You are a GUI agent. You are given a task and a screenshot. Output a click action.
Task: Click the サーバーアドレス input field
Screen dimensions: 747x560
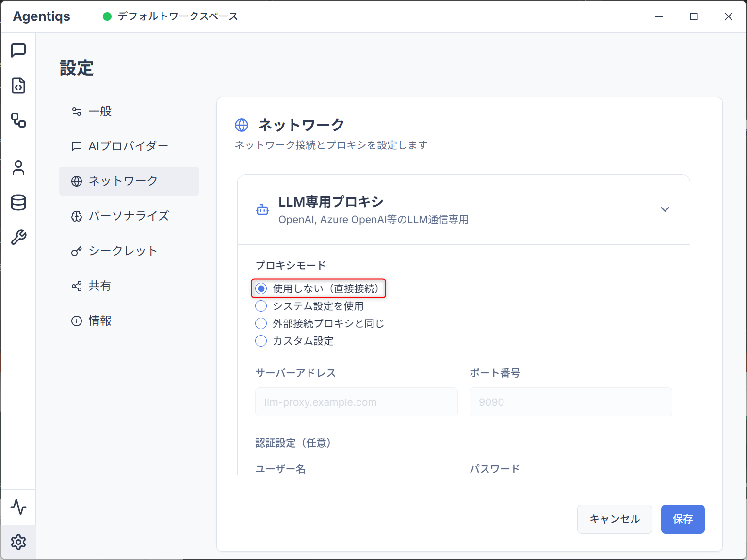[356, 402]
